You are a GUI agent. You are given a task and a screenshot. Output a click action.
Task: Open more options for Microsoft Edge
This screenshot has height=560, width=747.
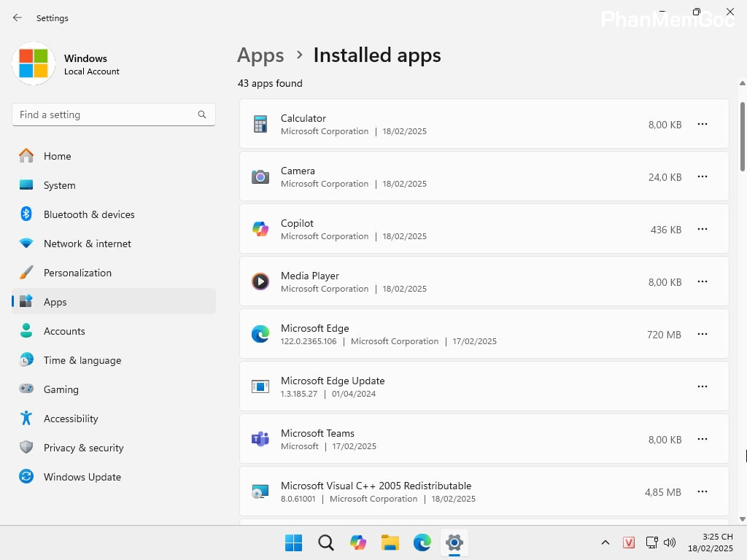coord(702,334)
